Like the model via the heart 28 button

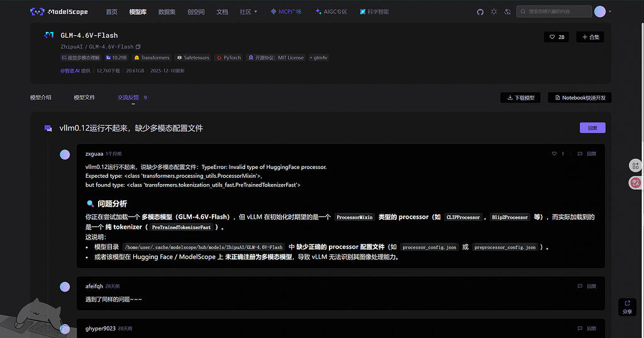(x=557, y=37)
